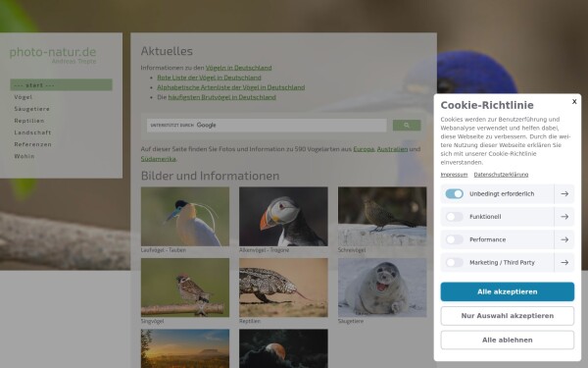This screenshot has width=588, height=368.
Task: Follow the Europa link
Action: click(364, 149)
